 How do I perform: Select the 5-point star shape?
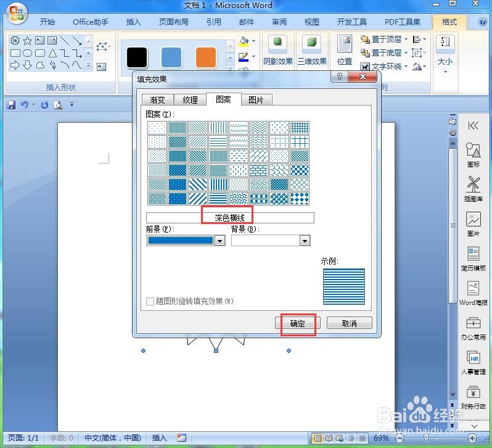(27, 41)
